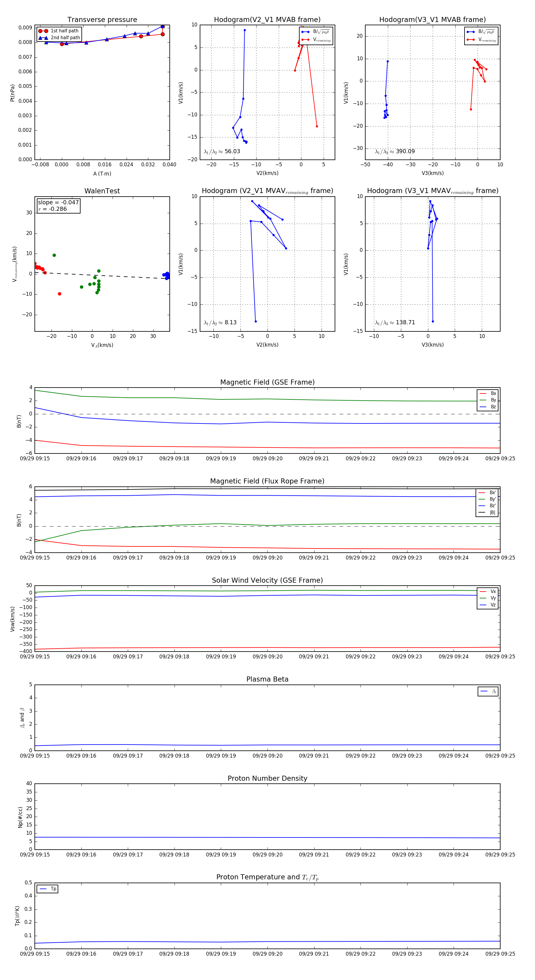
Task: Click '09/29 09:15' tick under temperature plot
Action: (x=35, y=954)
